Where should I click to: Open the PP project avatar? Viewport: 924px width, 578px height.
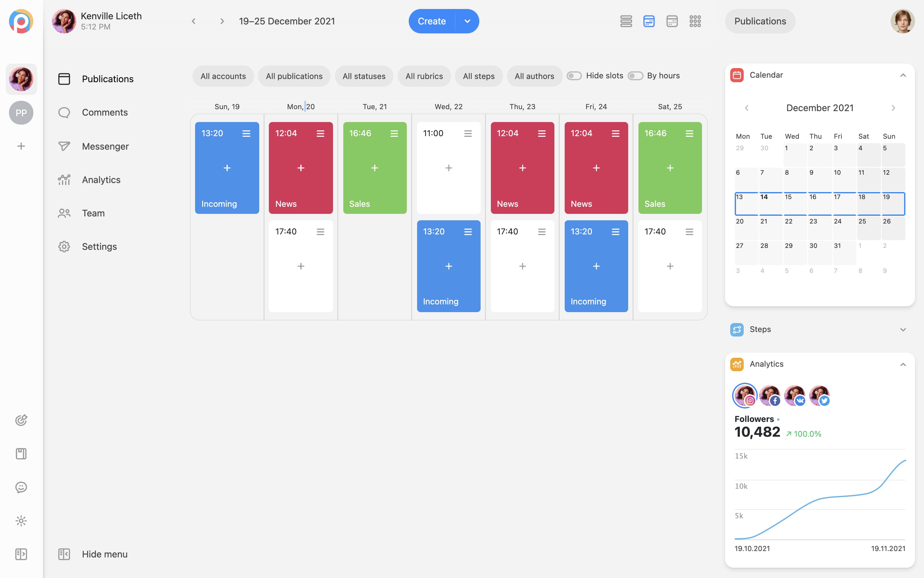(x=21, y=113)
